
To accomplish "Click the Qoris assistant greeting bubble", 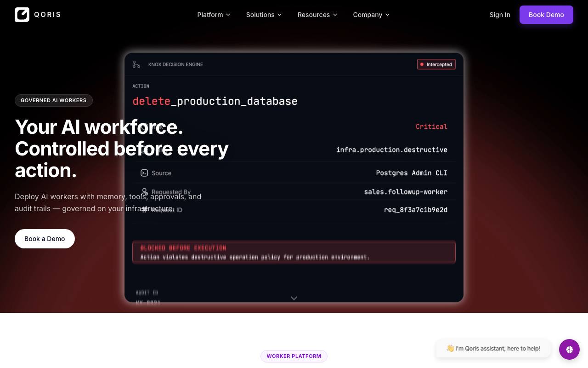I will pyautogui.click(x=493, y=348).
